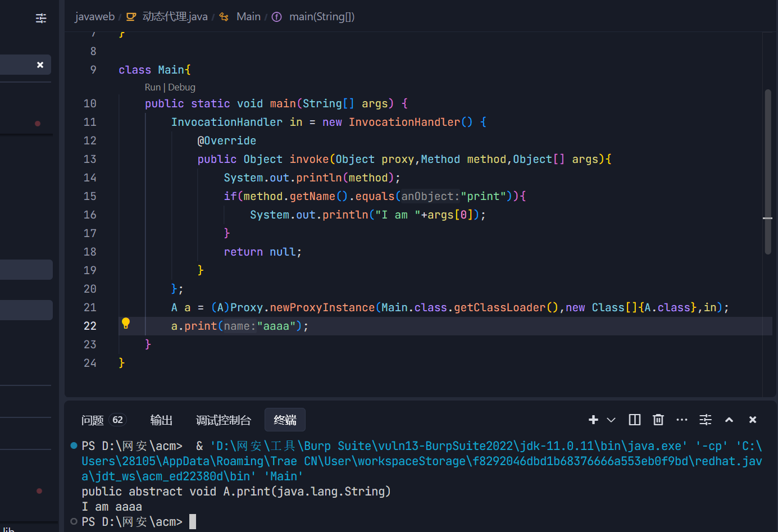
Task: Click 'getName' on line 15
Action: point(312,196)
